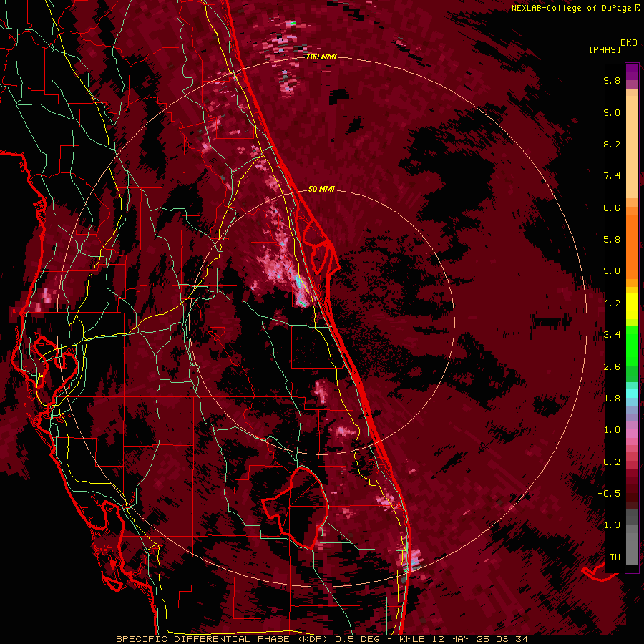Click the TH threshold label

615,557
